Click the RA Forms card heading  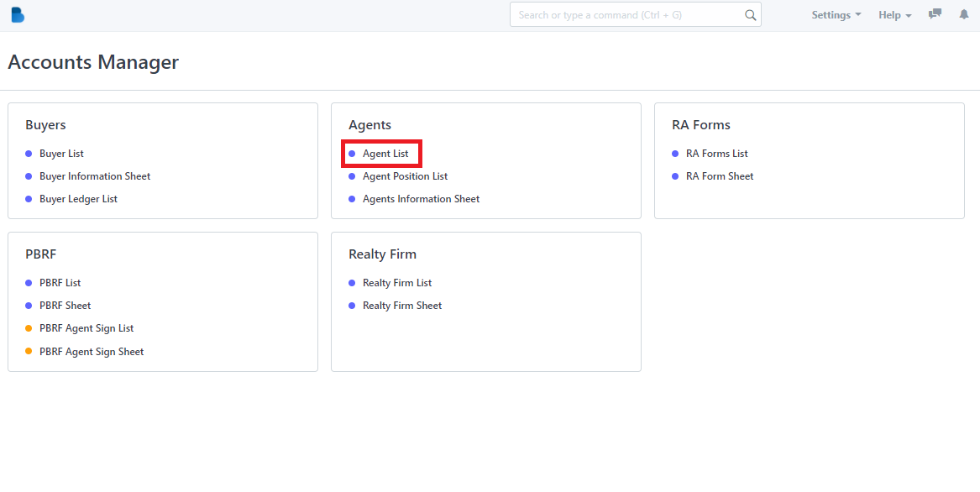701,125
